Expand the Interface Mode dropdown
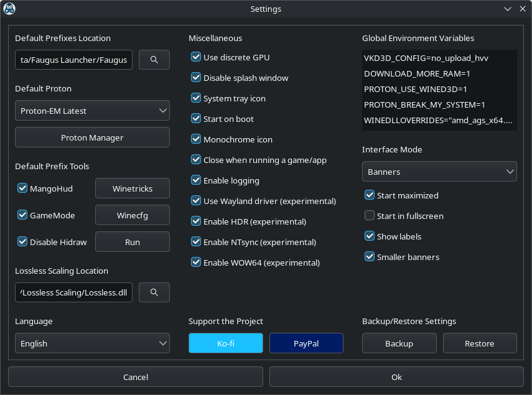 (439, 171)
